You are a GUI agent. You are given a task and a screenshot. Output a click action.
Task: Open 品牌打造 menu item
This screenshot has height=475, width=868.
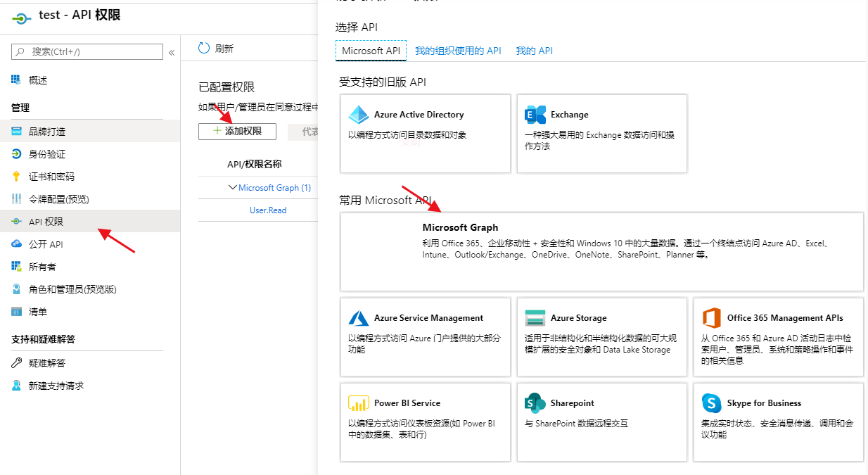tap(90, 132)
